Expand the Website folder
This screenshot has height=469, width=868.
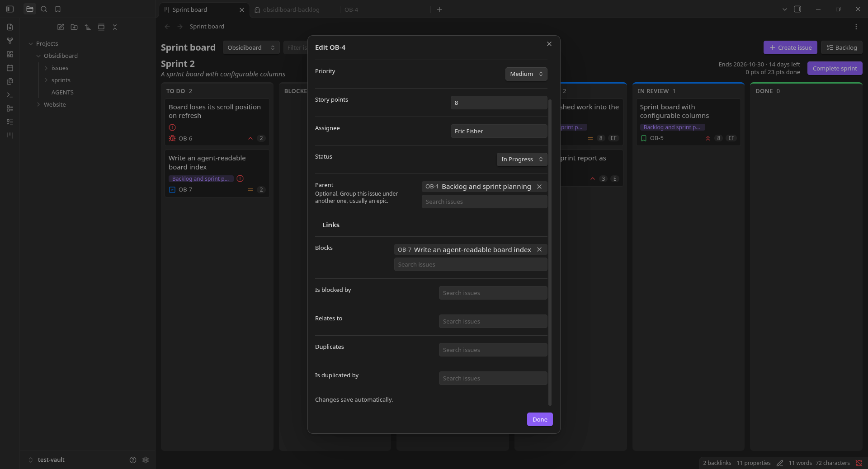38,104
